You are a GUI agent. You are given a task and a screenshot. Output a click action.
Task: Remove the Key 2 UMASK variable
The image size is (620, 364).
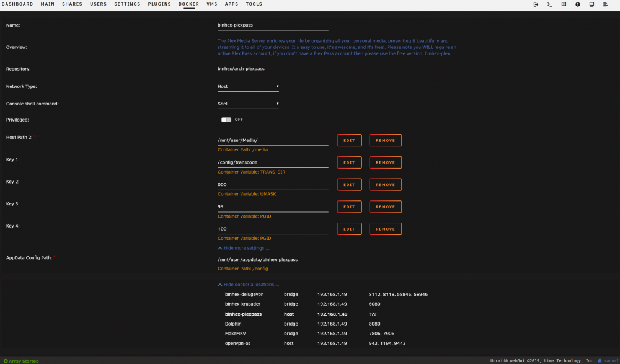pyautogui.click(x=386, y=184)
